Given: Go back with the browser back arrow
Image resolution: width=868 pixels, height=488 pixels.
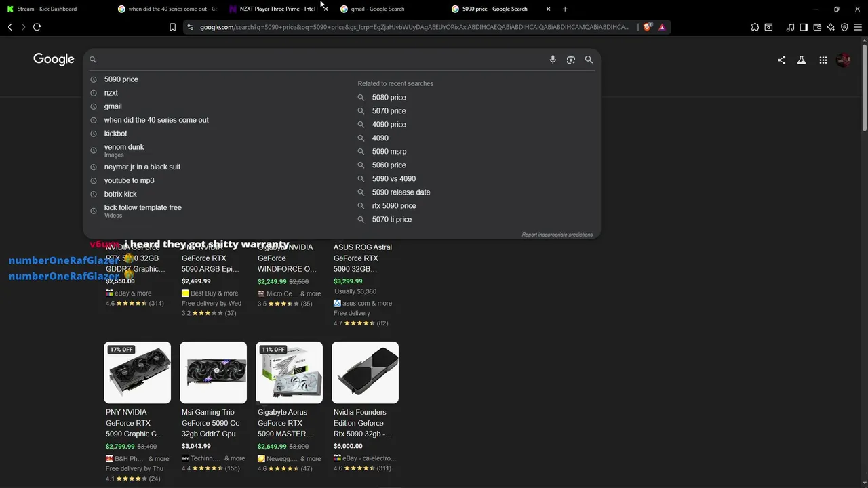Looking at the screenshot, I should click(x=10, y=27).
